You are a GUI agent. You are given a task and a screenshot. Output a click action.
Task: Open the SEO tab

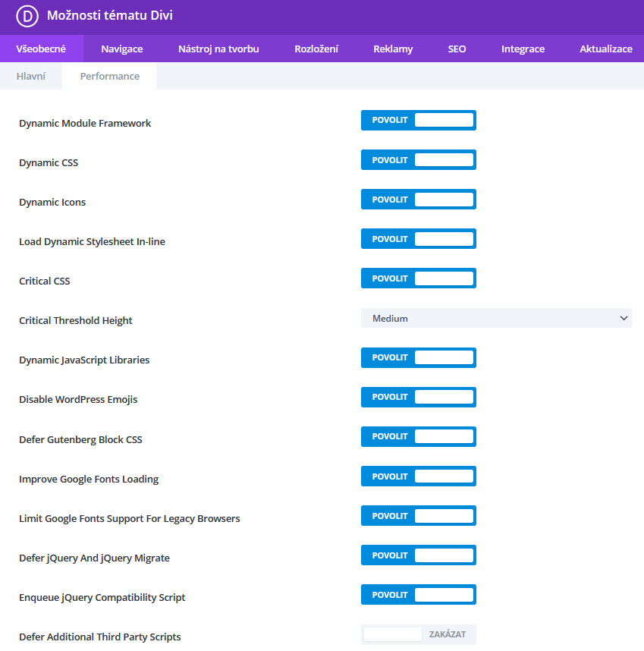[x=457, y=49]
